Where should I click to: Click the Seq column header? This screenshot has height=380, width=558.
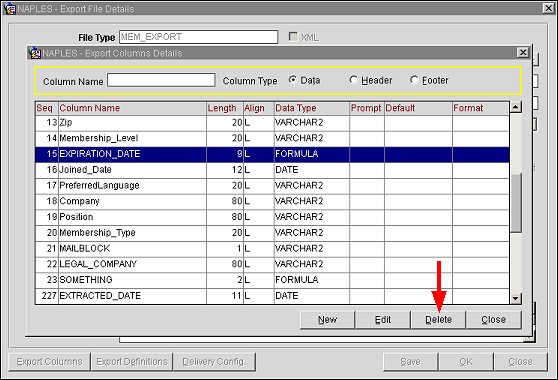coord(47,108)
